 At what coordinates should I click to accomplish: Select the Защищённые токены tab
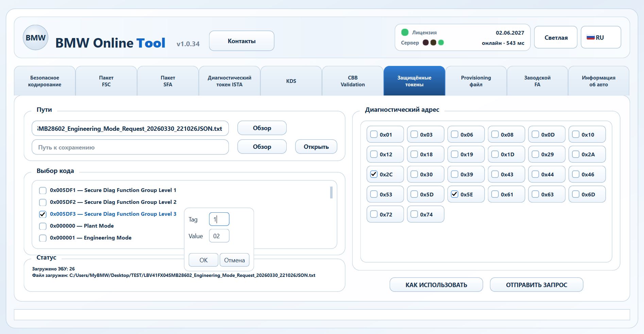(414, 81)
